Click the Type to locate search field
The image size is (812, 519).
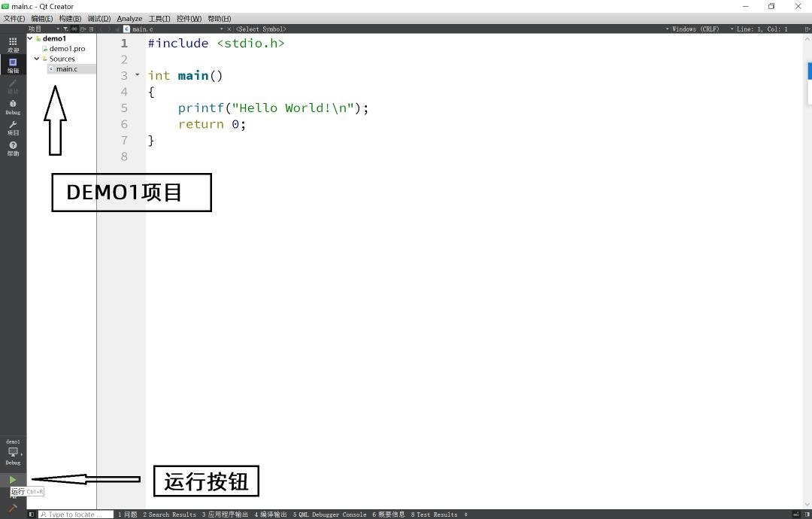pyautogui.click(x=75, y=514)
